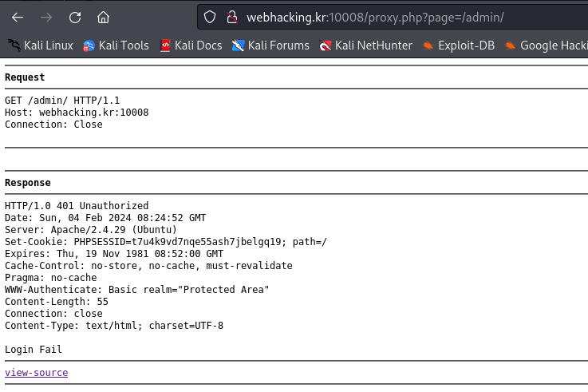The height and width of the screenshot is (392, 588).
Task: Click the Response heading
Action: click(x=28, y=183)
